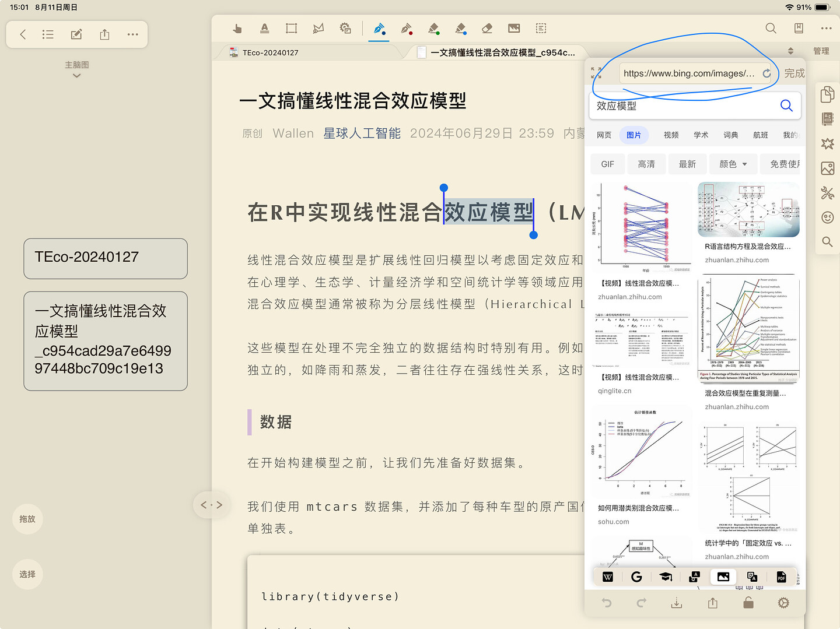
Task: Select the red fountain pen tool
Action: (x=406, y=28)
